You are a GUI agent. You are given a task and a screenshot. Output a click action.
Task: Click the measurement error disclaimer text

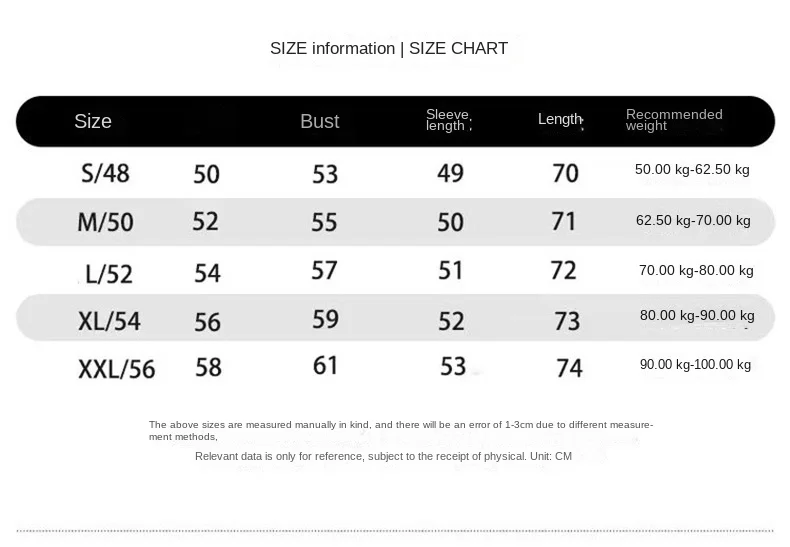pos(400,430)
